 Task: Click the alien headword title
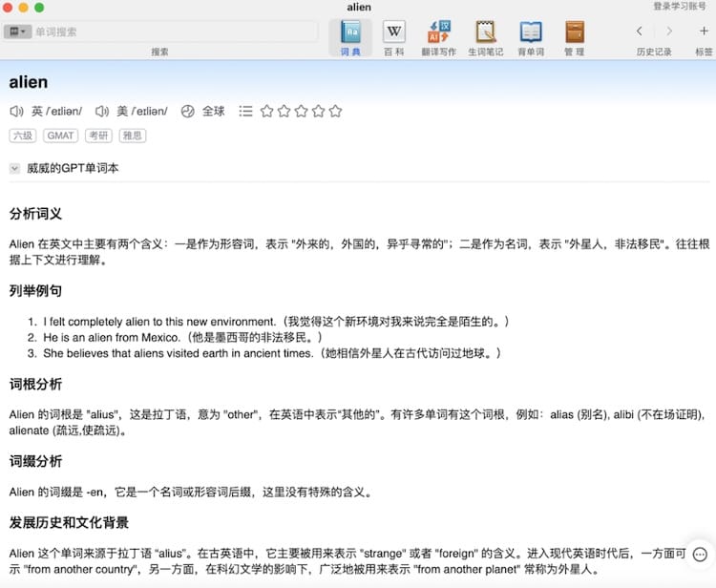click(x=29, y=82)
